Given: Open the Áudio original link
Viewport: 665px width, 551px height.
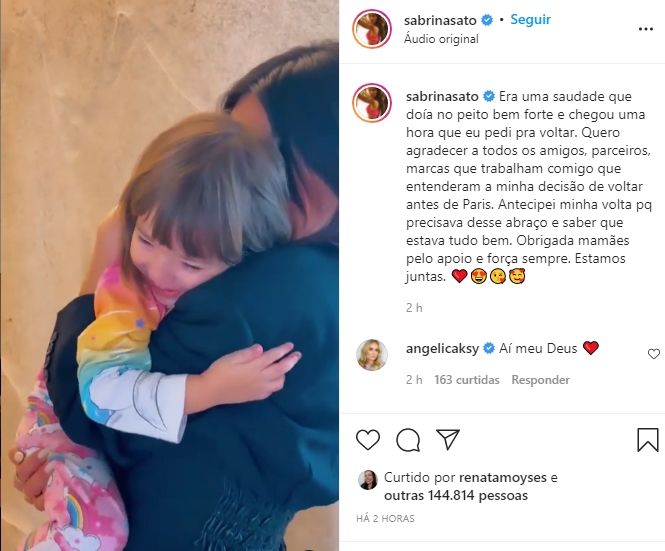Looking at the screenshot, I should click(441, 39).
